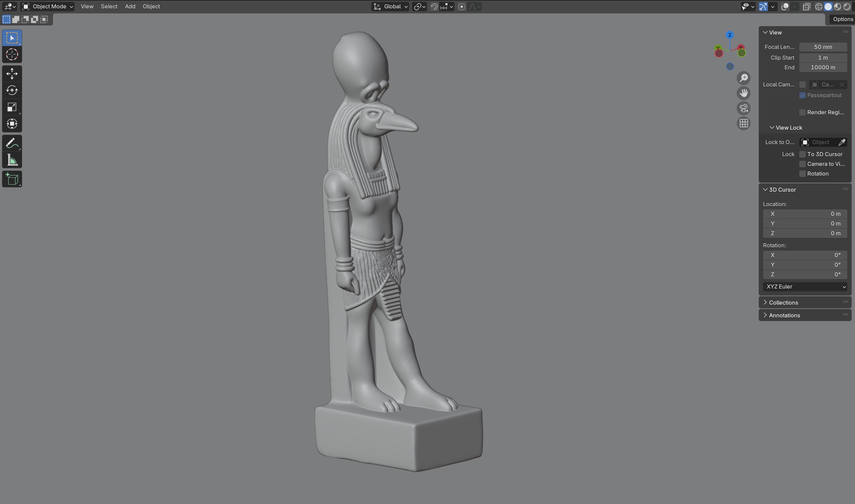
Task: Activate the 3D Cursor tool
Action: [12, 54]
